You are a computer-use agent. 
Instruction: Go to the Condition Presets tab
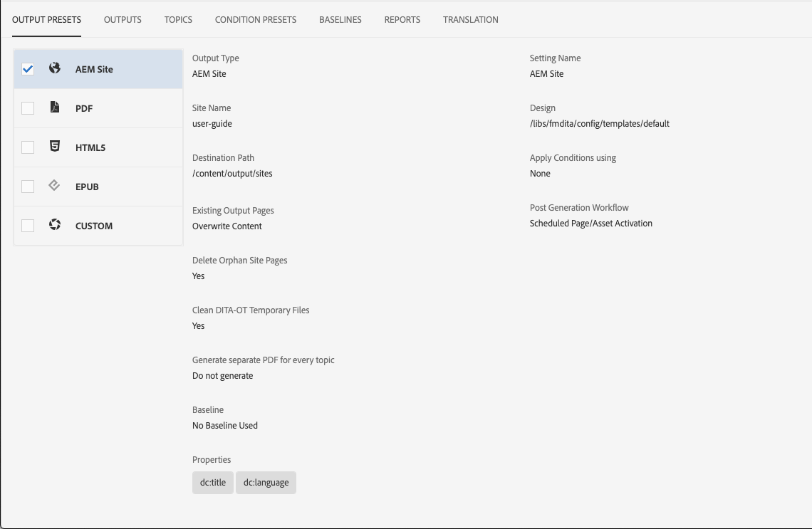tap(256, 20)
